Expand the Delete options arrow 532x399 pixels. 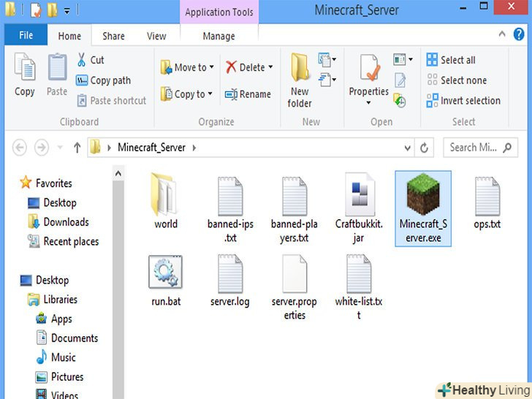point(270,66)
